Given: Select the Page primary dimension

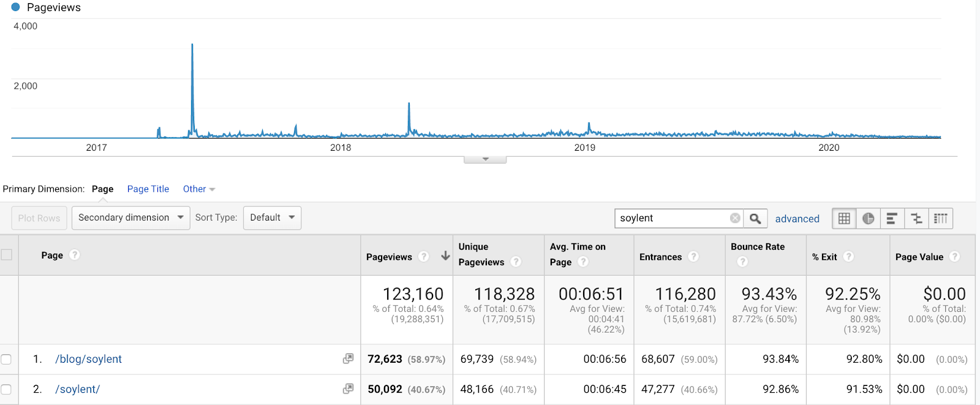Looking at the screenshot, I should 103,189.
